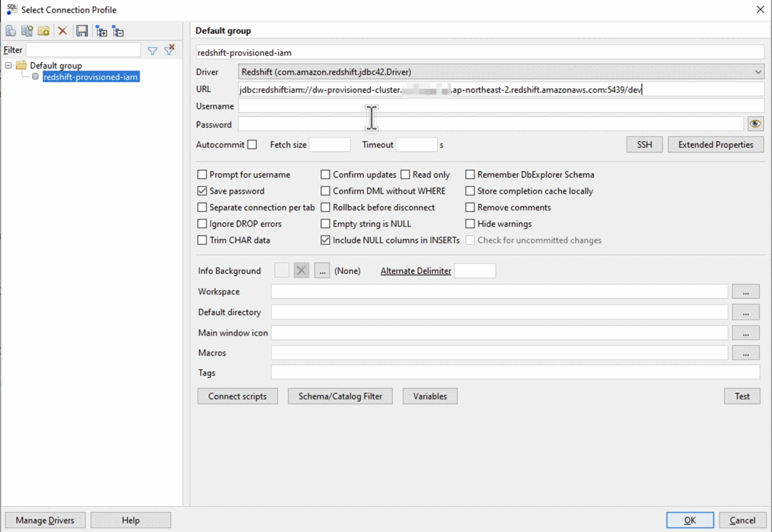Image resolution: width=772 pixels, height=532 pixels.
Task: Add a new profile group
Action: tap(44, 31)
